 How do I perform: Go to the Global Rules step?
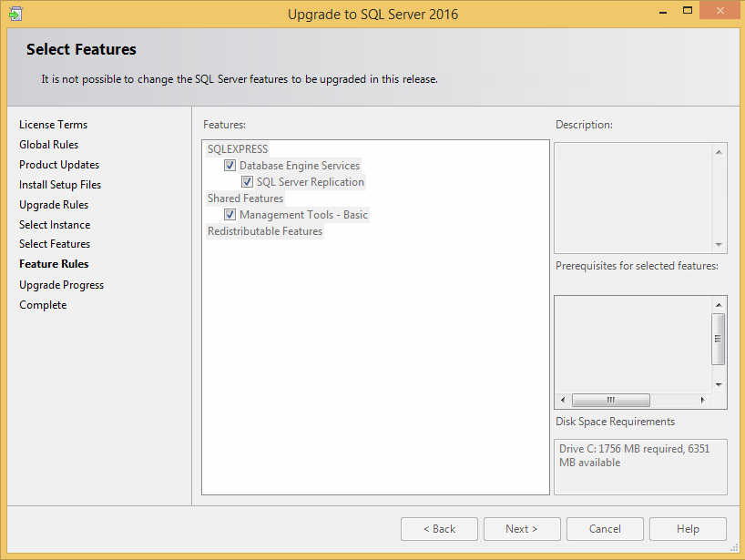click(x=48, y=145)
